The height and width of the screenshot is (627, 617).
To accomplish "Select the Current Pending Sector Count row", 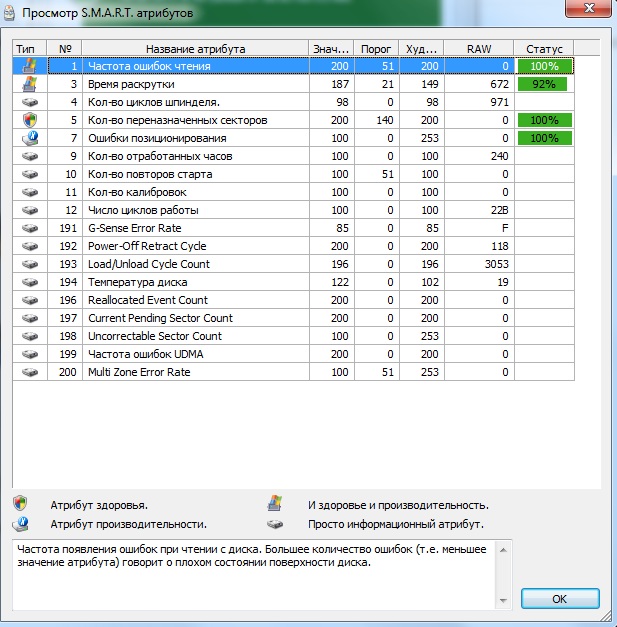I will point(294,318).
